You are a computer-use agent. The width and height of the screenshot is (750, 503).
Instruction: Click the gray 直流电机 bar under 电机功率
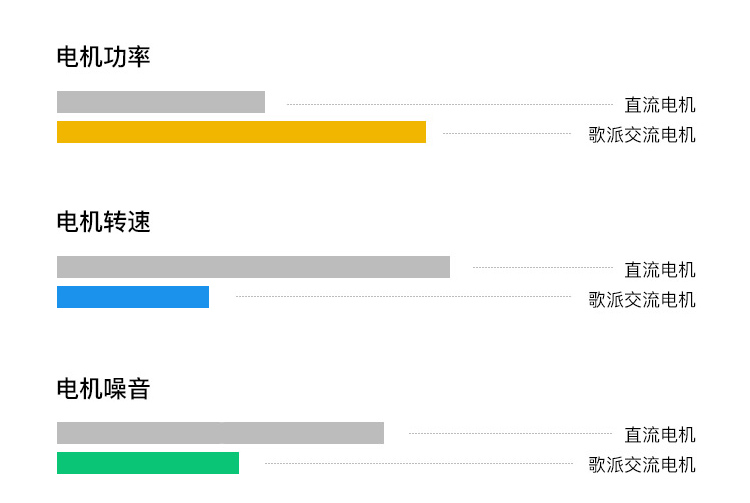point(161,102)
